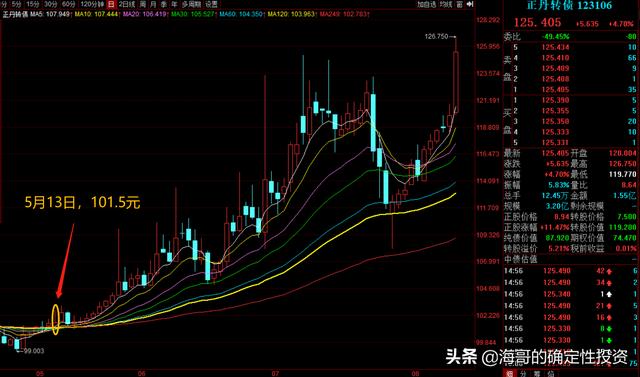Switch to the 60分 period
Viewport: 640px width, 377px height.
pyautogui.click(x=69, y=4)
